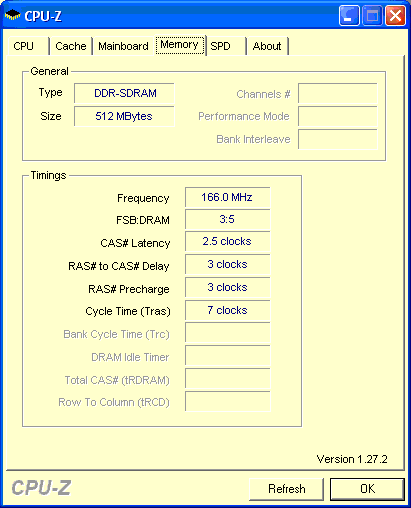Click the Refresh button

(x=286, y=489)
